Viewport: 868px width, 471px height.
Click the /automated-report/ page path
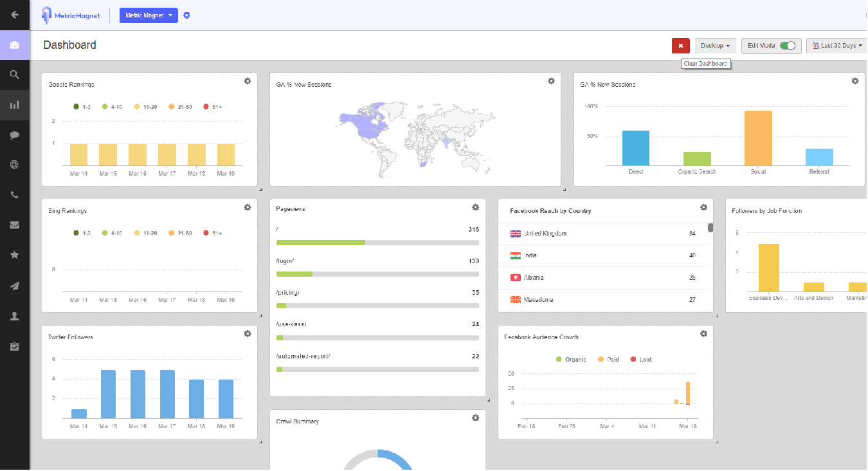tap(303, 356)
